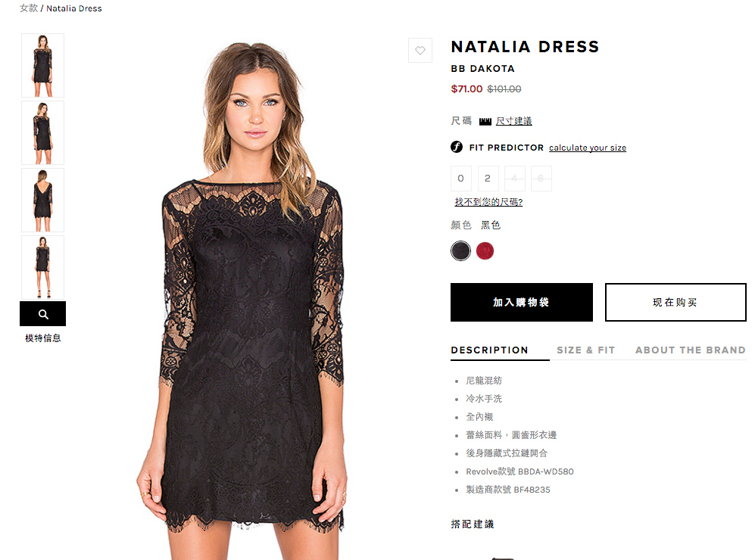The width and height of the screenshot is (755, 560).
Task: View the back-view dress thumbnail
Action: (43, 200)
